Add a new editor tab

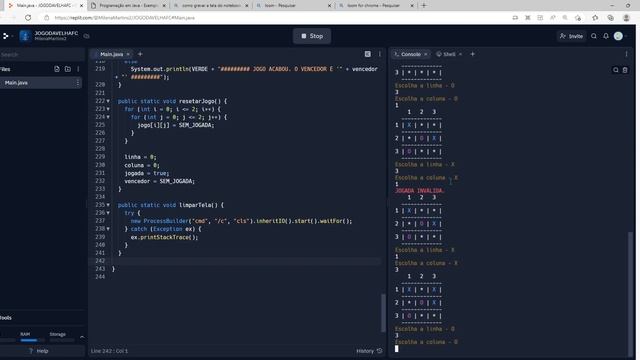(x=140, y=54)
